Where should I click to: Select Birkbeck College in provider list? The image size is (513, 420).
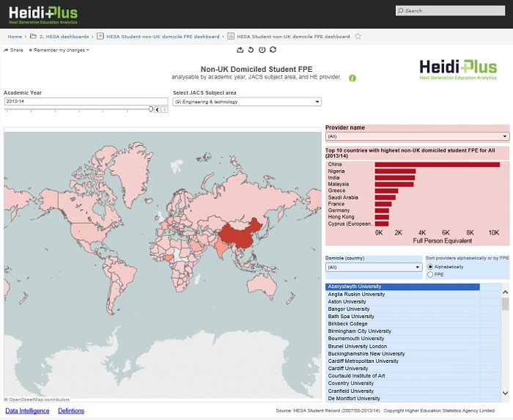click(413, 324)
